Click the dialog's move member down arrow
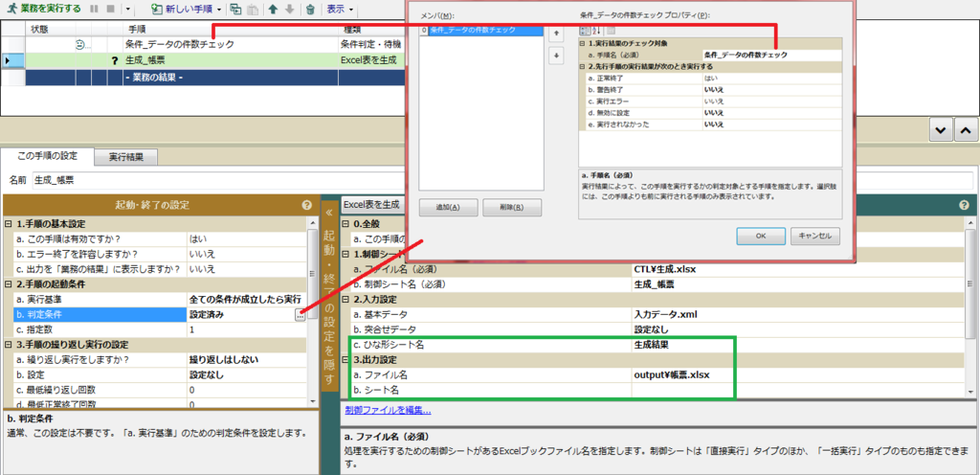This screenshot has width=980, height=475. pyautogui.click(x=556, y=57)
